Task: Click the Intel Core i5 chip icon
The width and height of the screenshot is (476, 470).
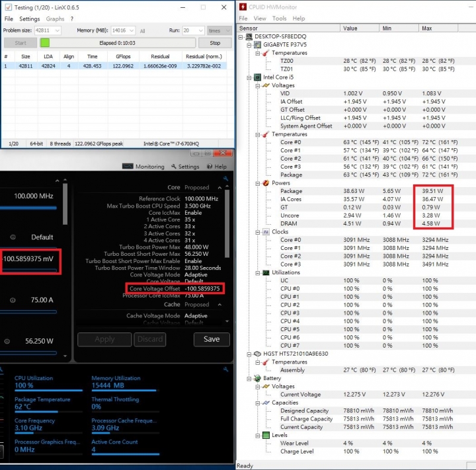Action: (257, 77)
